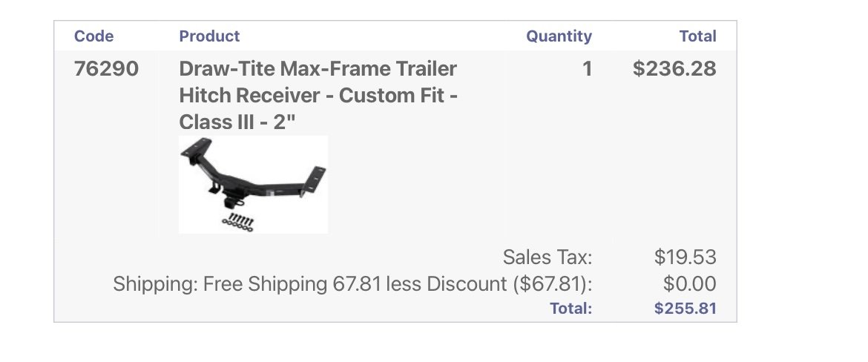
Task: Click the trailer hitch product image
Action: click(x=254, y=184)
